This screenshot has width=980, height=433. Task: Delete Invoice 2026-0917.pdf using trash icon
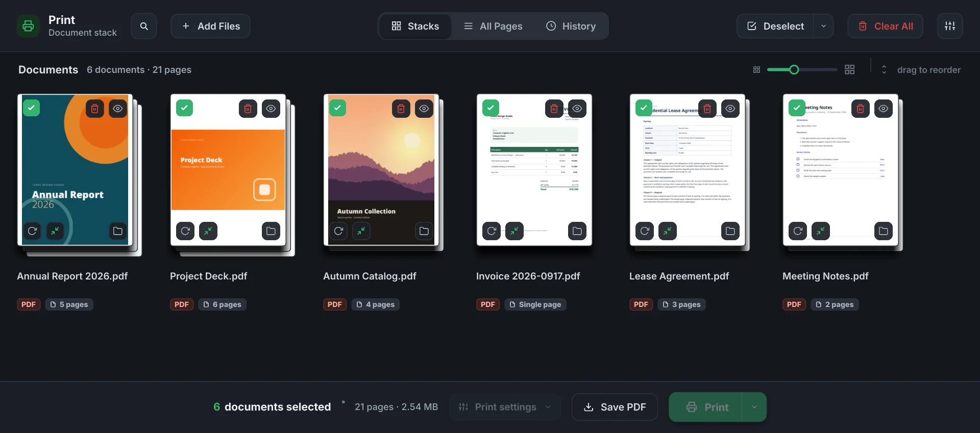[554, 109]
